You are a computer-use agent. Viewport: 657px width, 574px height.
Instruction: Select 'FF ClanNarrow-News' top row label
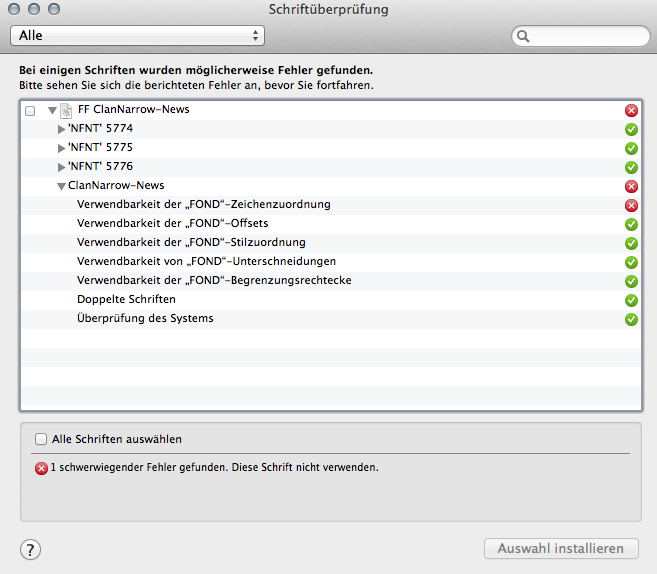coord(134,109)
